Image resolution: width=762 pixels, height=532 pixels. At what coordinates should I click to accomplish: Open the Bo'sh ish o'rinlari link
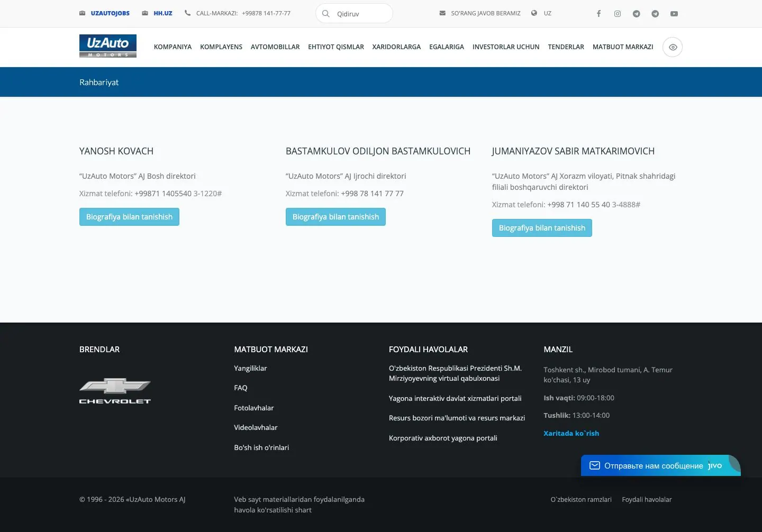[261, 447]
